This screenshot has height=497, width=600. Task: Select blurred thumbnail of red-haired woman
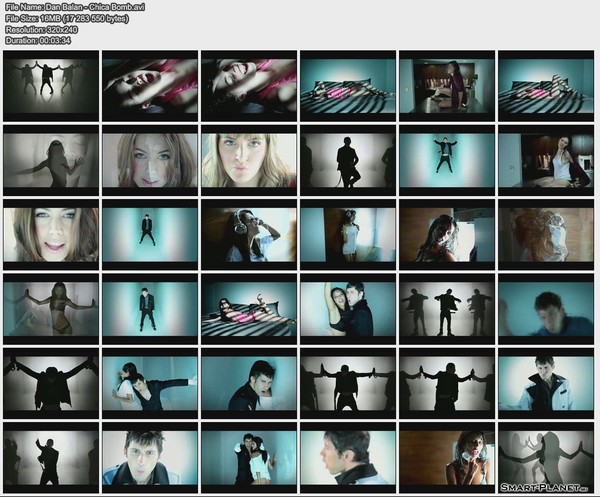coord(546,235)
